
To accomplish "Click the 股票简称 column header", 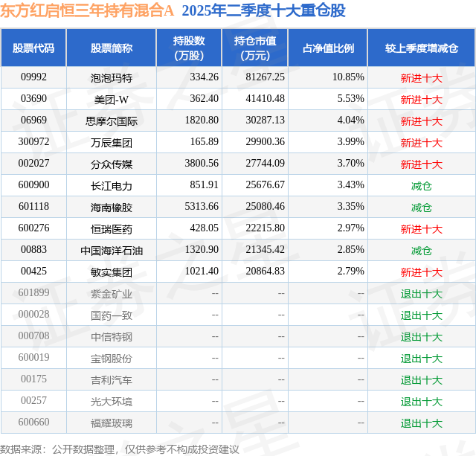I will [x=112, y=48].
